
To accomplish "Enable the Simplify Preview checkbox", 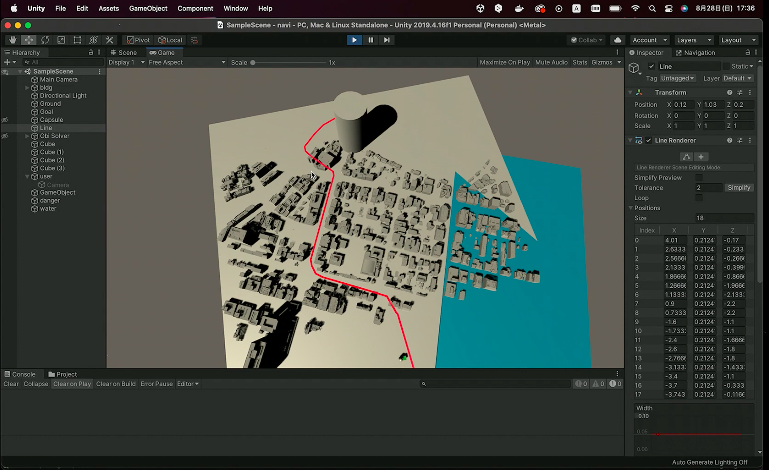I will (699, 177).
